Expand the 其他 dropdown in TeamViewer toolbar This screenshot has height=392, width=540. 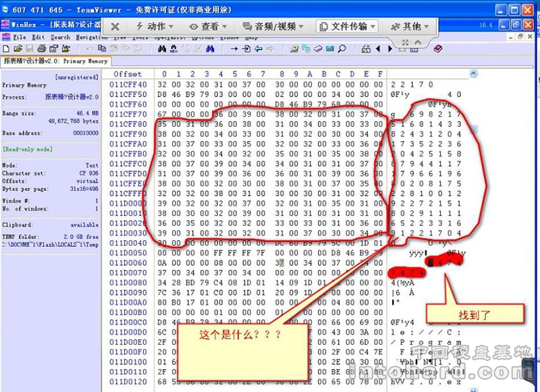click(x=410, y=26)
